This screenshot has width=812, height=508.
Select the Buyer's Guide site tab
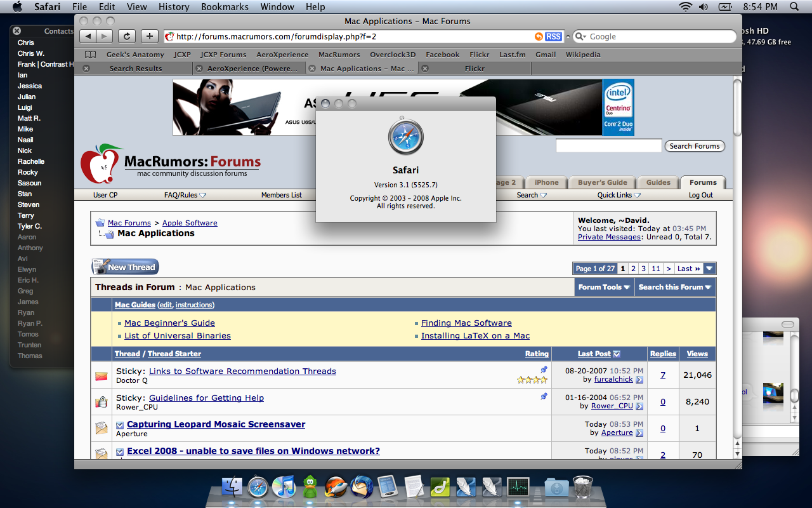click(x=602, y=182)
